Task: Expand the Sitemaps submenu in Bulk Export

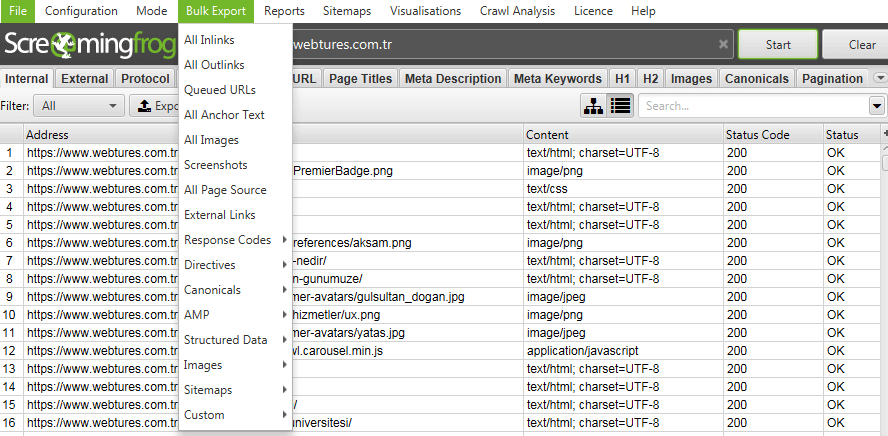Action: click(236, 390)
